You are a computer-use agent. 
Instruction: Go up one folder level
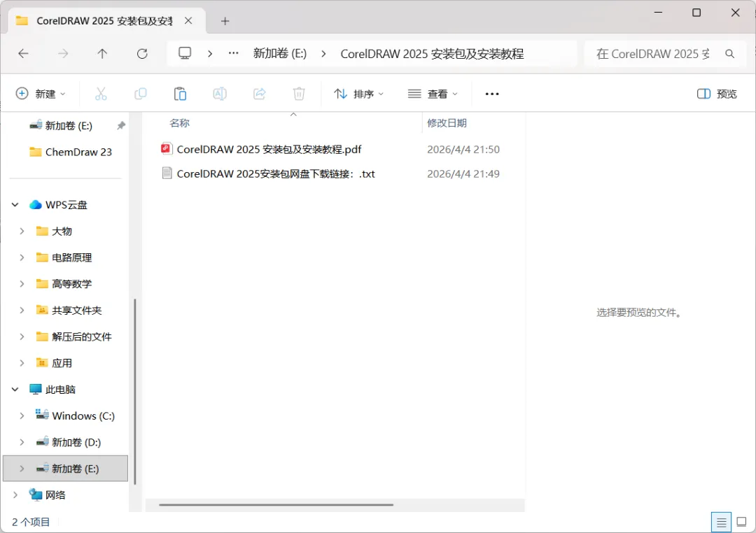[x=102, y=53]
